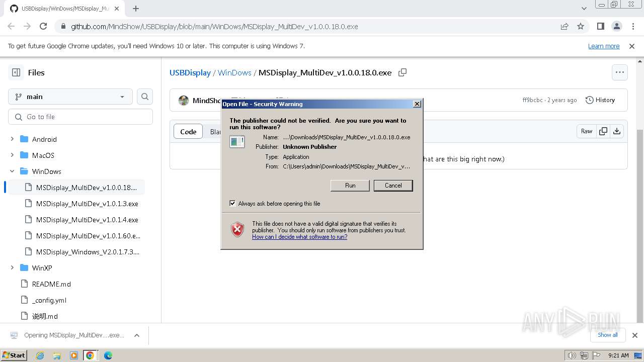The height and width of the screenshot is (362, 644).
Task: Open download item options chevron
Action: coord(136,335)
